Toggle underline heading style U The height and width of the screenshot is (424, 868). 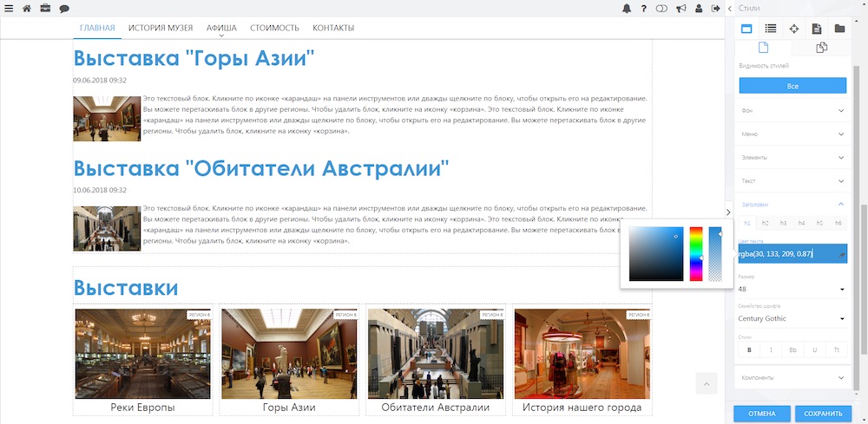point(814,350)
